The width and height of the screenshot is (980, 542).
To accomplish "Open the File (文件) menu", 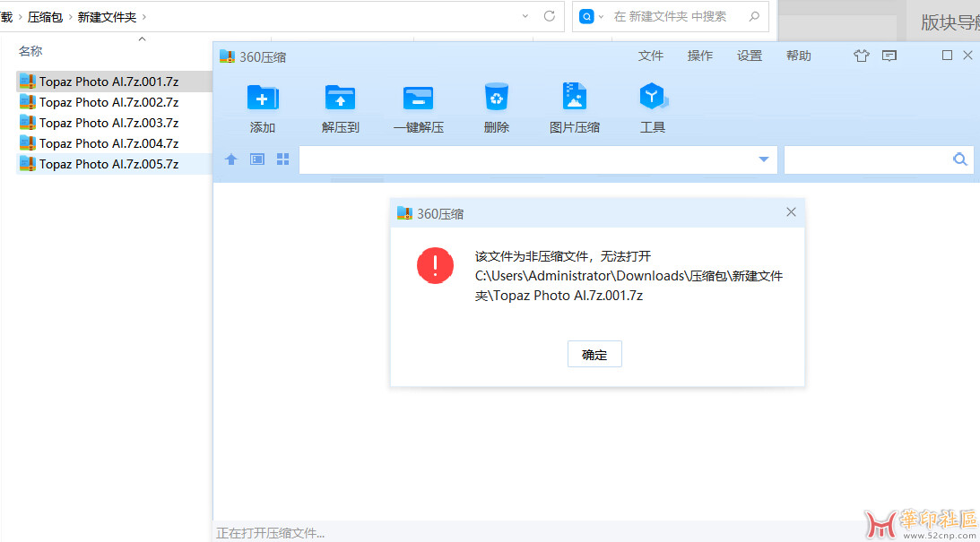I will [x=650, y=56].
